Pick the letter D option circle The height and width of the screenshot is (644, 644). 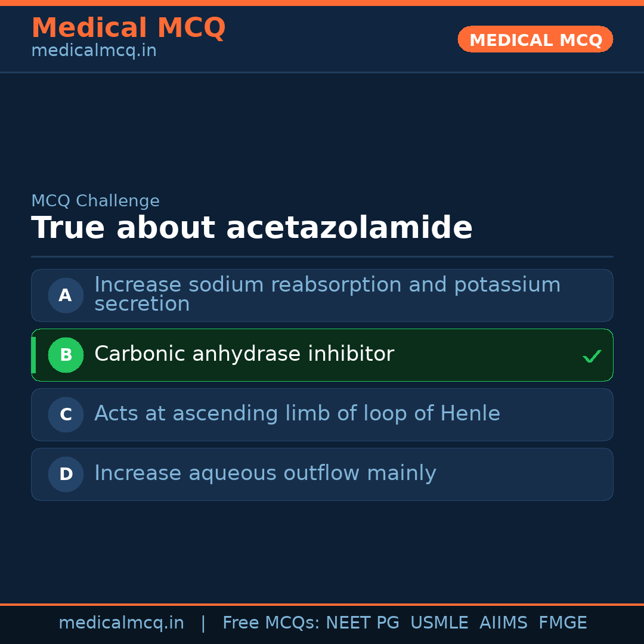66,474
